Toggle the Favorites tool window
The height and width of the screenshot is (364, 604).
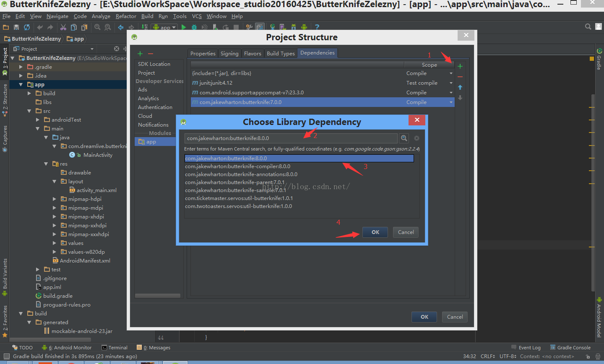(x=5, y=321)
